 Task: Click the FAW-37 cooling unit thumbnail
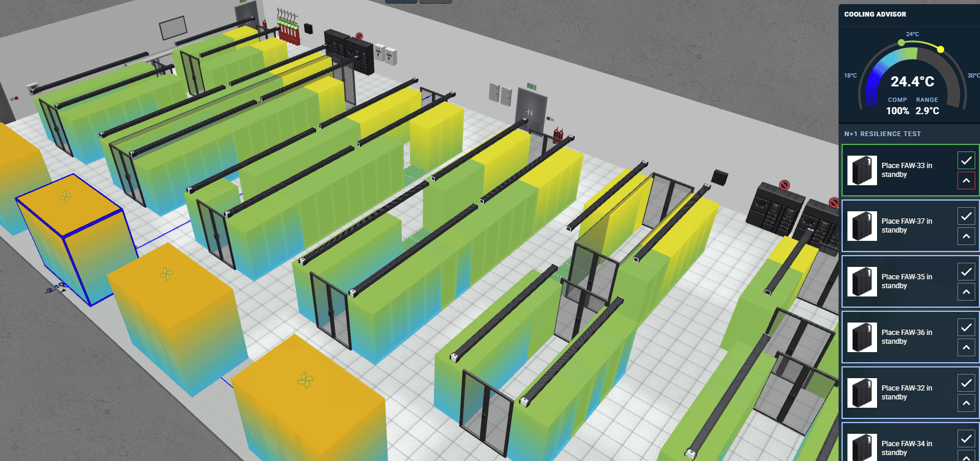point(862,226)
